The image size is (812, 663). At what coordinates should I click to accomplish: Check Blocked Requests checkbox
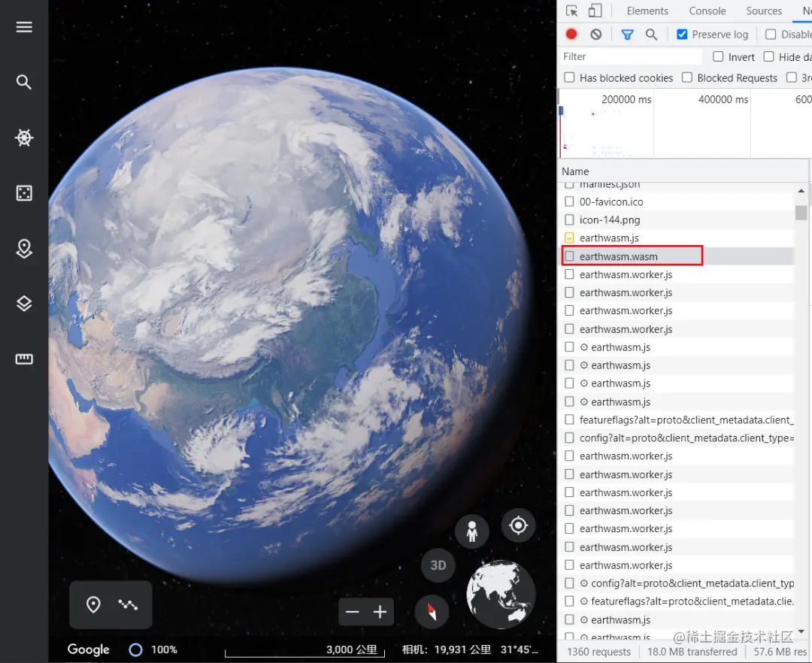pyautogui.click(x=686, y=77)
